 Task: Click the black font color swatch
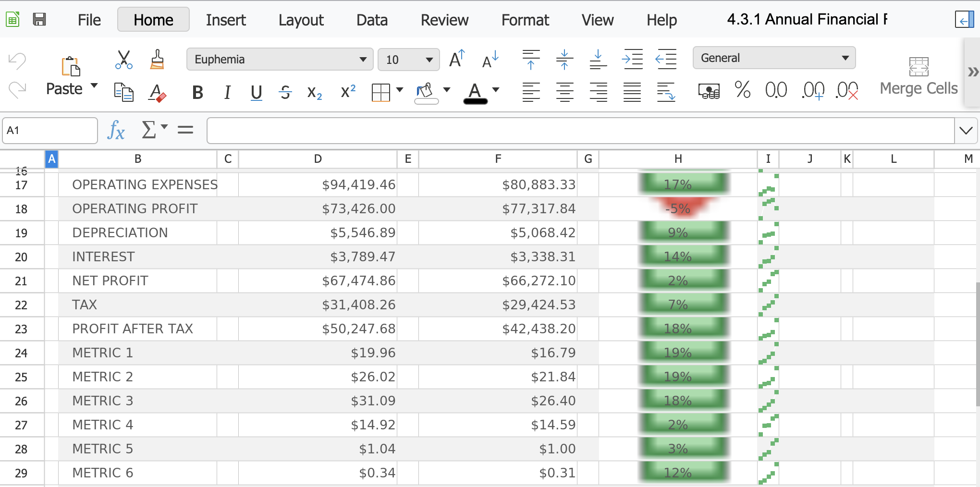[475, 92]
